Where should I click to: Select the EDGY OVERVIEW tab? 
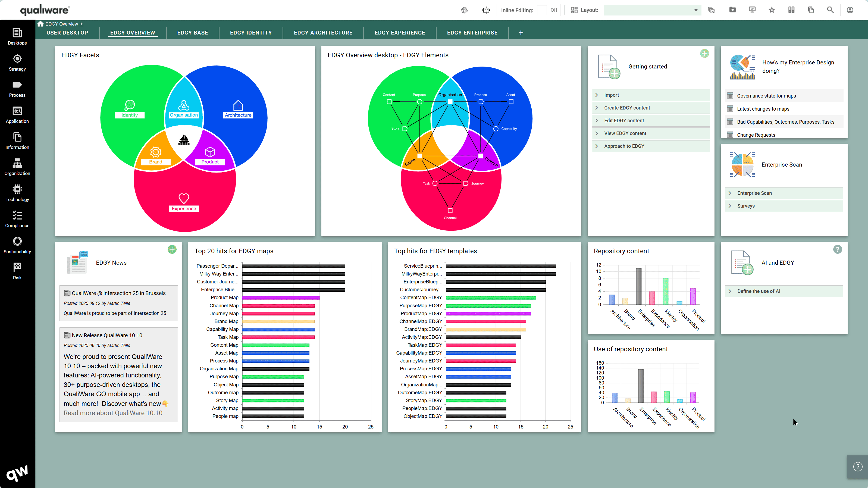point(132,33)
